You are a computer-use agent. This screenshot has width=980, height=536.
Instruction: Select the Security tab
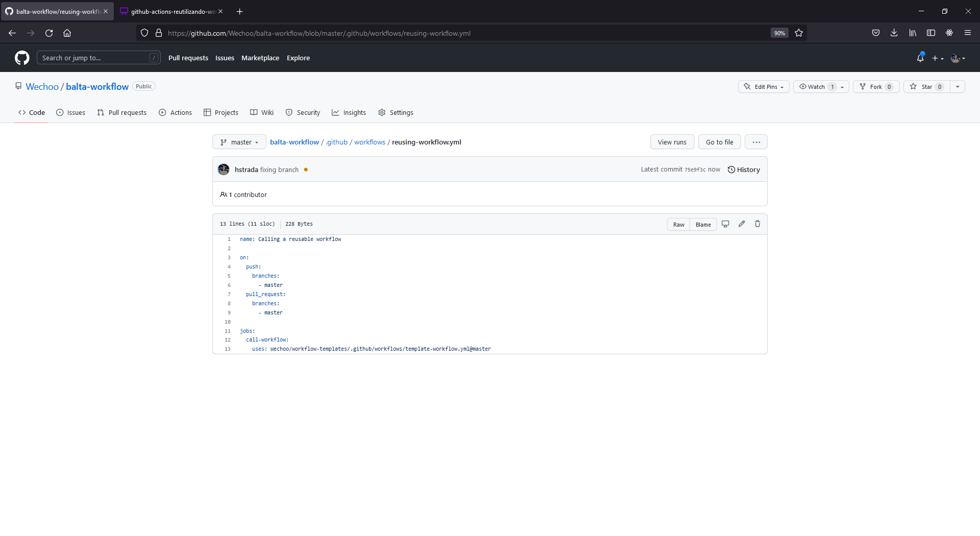[303, 112]
